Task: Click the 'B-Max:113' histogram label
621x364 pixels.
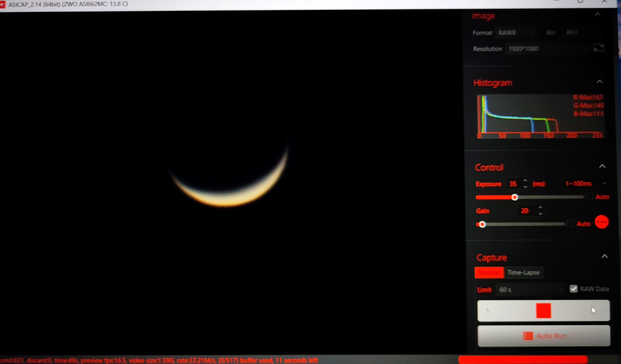Action: pos(588,113)
